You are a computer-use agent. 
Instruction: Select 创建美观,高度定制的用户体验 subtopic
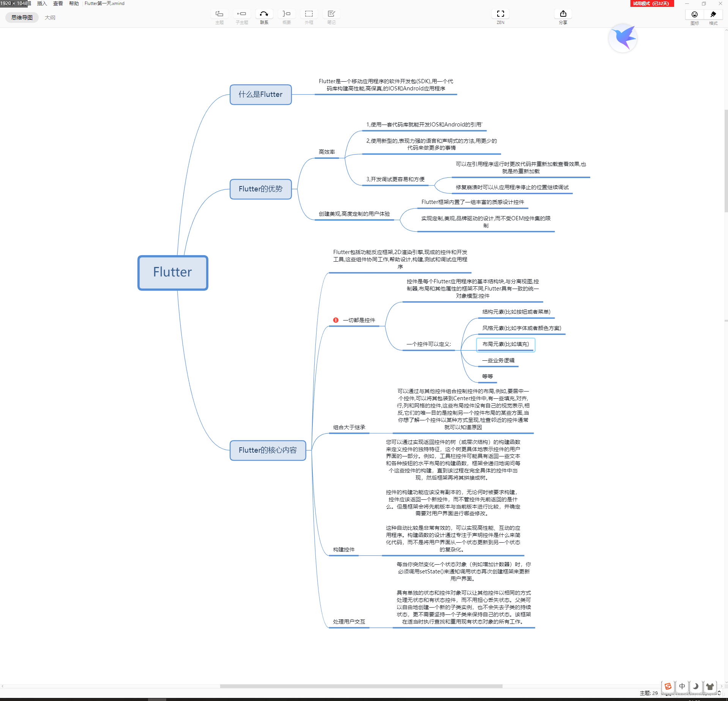(354, 214)
